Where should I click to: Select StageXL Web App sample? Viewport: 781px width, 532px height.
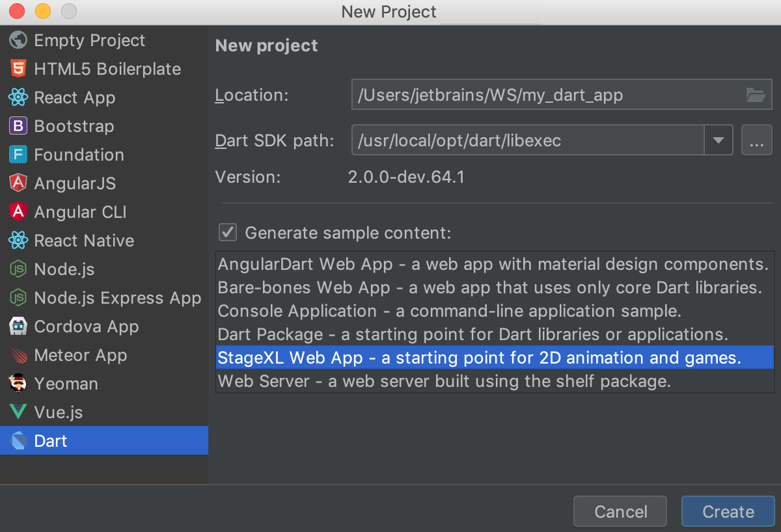[494, 358]
